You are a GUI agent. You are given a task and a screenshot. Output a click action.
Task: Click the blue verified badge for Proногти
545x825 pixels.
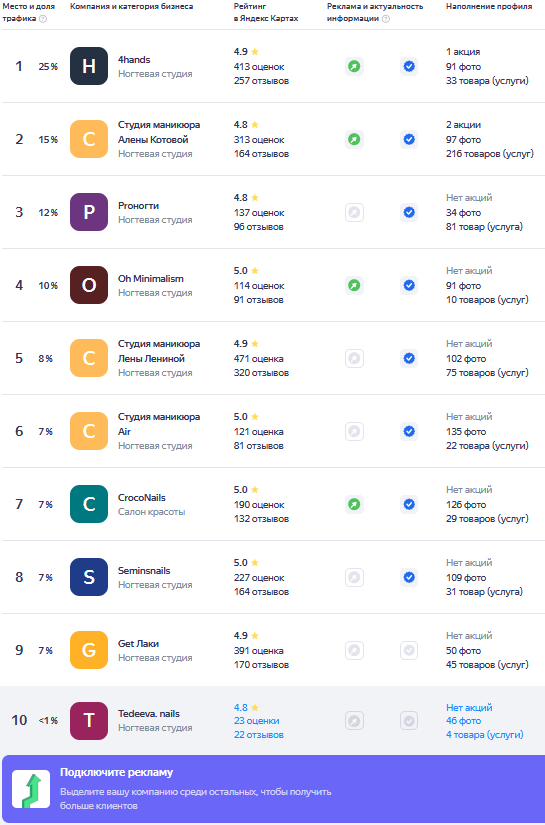pos(409,213)
